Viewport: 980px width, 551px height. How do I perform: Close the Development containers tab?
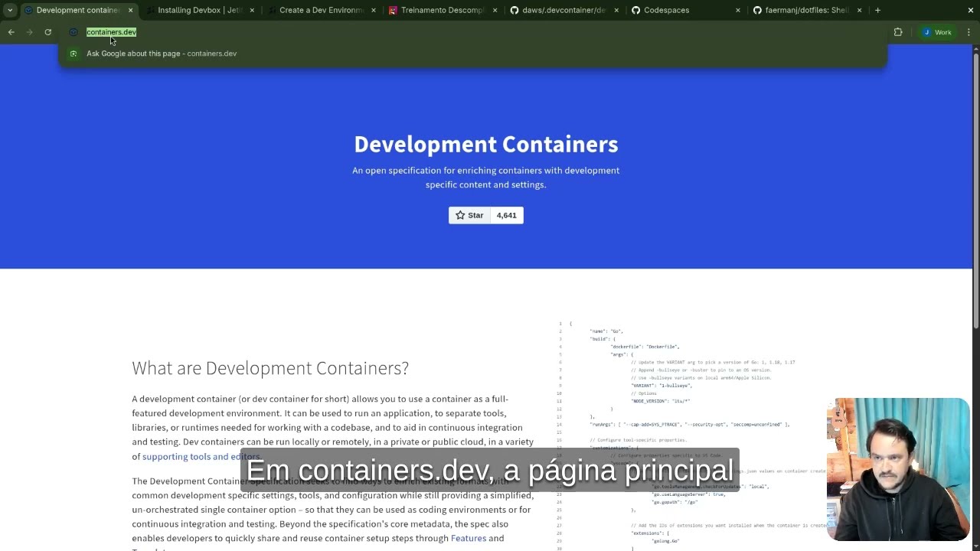[130, 10]
